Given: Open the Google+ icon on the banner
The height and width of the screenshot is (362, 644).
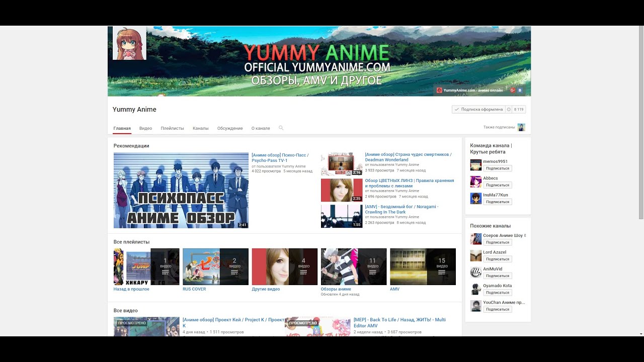Looking at the screenshot, I should (x=513, y=90).
